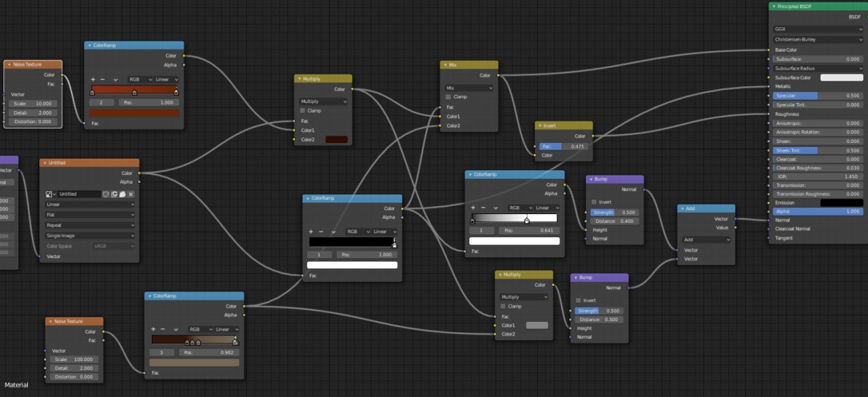
Task: Open the GGX distribution dropdown
Action: point(817,29)
